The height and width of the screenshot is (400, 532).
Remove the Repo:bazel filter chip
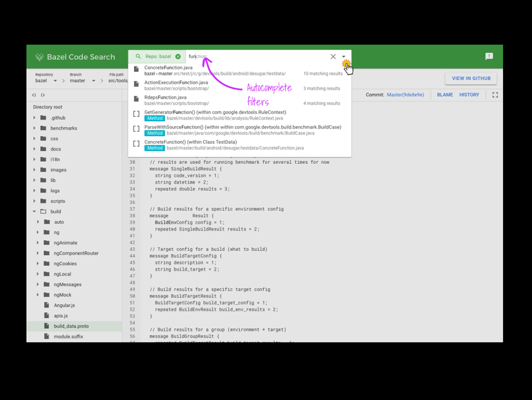tap(178, 57)
